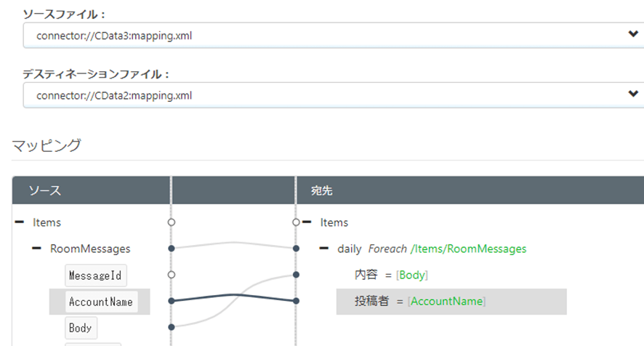Click the empty connector circle beside source Items

point(172,222)
